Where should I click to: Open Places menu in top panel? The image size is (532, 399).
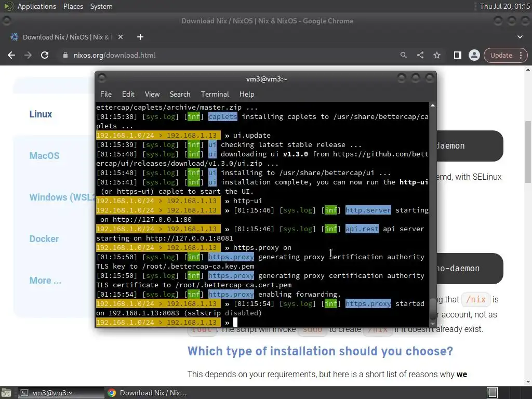73,6
